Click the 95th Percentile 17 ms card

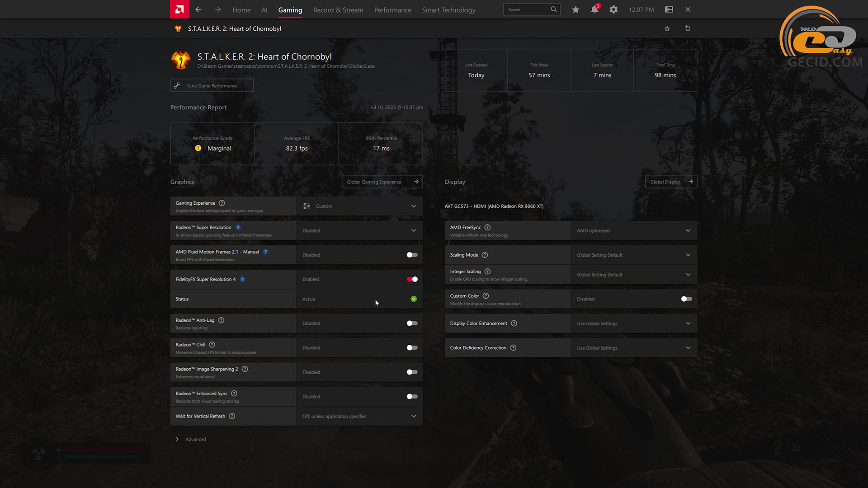point(381,144)
